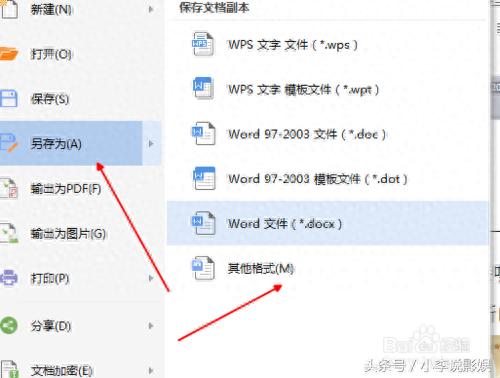Click the WPS template wpt icon

click(x=203, y=89)
